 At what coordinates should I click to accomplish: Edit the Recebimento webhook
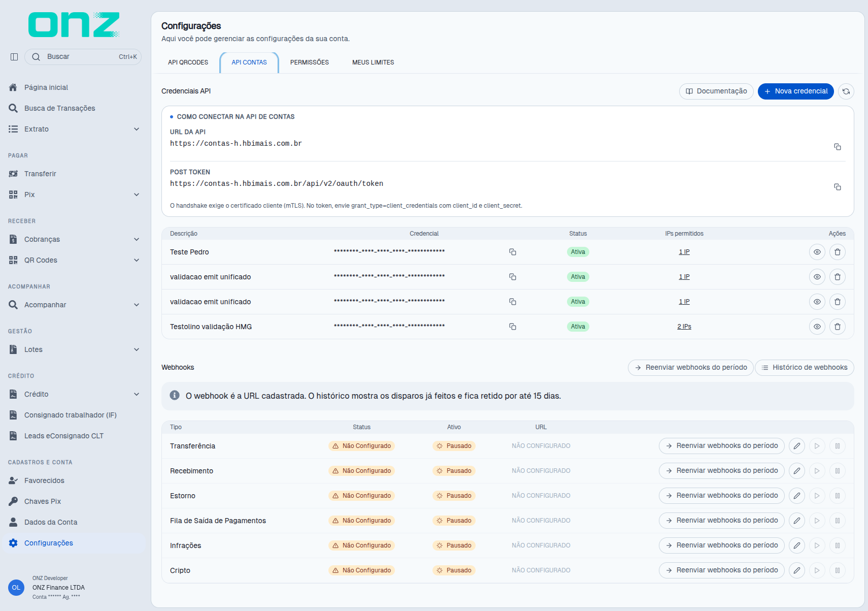coord(797,471)
